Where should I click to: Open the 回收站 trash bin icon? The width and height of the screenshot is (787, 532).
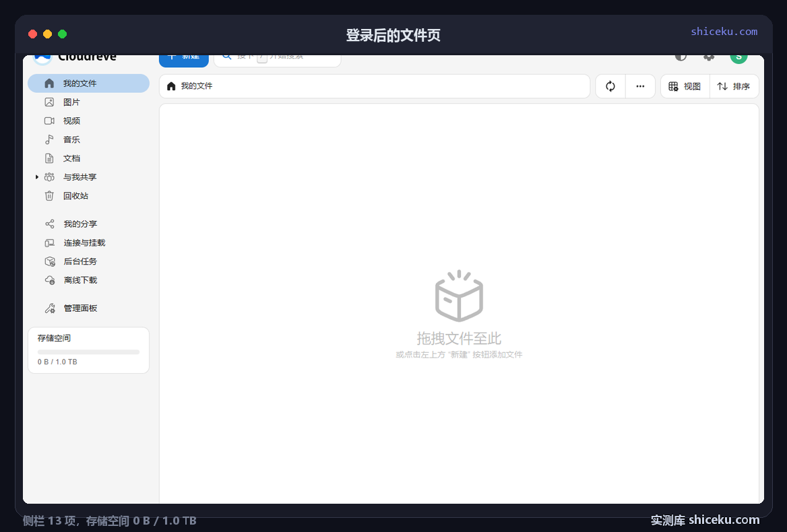click(49, 196)
